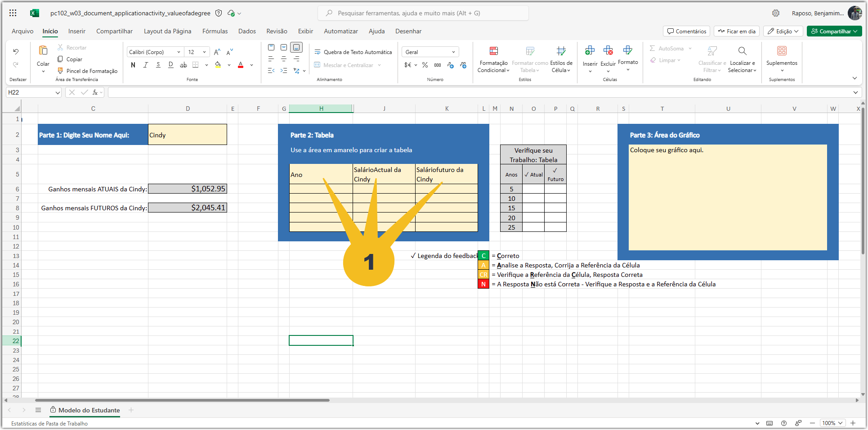This screenshot has width=868, height=430.
Task: Toggle bold formatting (N)
Action: pyautogui.click(x=133, y=65)
